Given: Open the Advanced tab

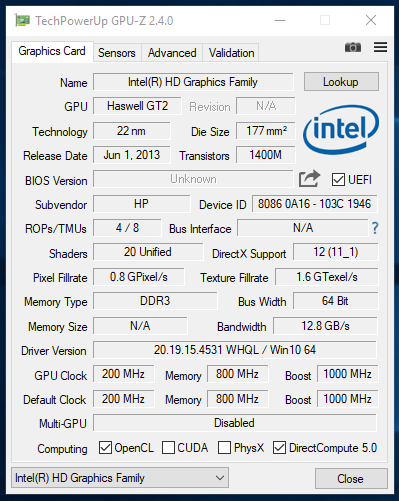Looking at the screenshot, I should point(172,53).
